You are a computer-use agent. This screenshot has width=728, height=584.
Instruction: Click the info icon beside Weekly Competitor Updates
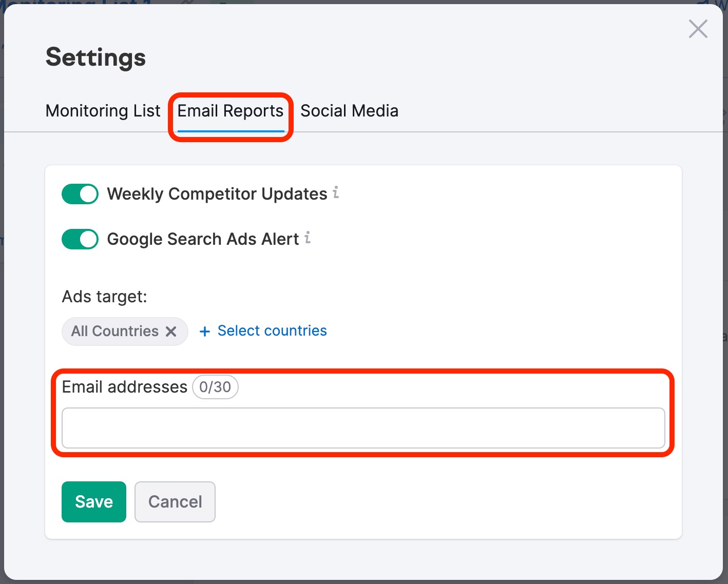click(x=336, y=192)
